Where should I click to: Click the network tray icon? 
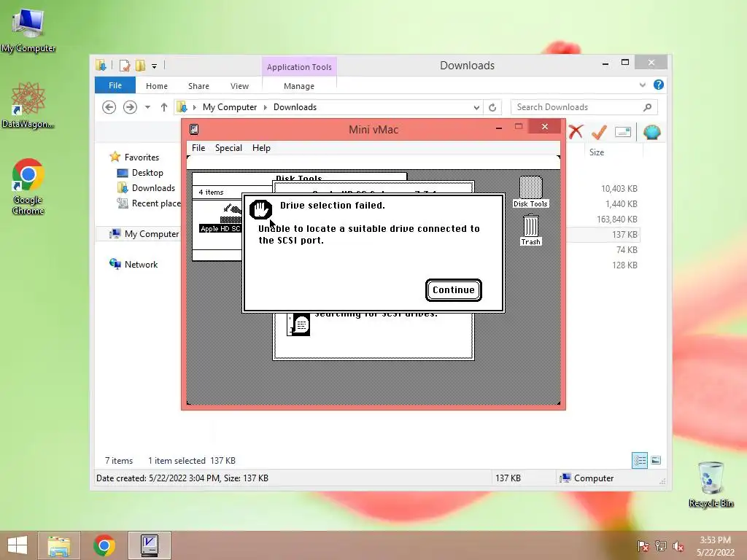(660, 546)
